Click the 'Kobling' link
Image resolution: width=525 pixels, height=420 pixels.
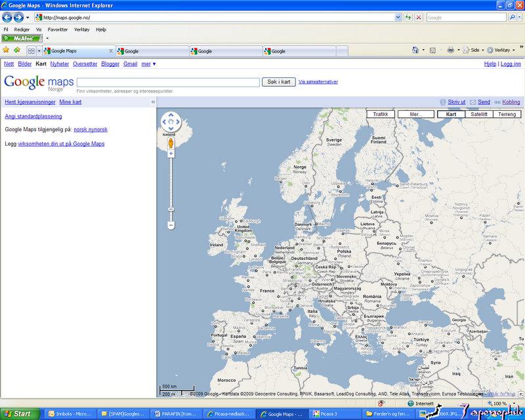[x=511, y=102]
